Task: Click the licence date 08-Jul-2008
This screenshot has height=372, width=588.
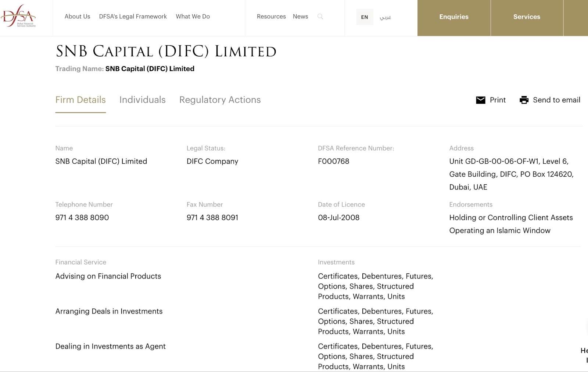Action: (x=338, y=217)
